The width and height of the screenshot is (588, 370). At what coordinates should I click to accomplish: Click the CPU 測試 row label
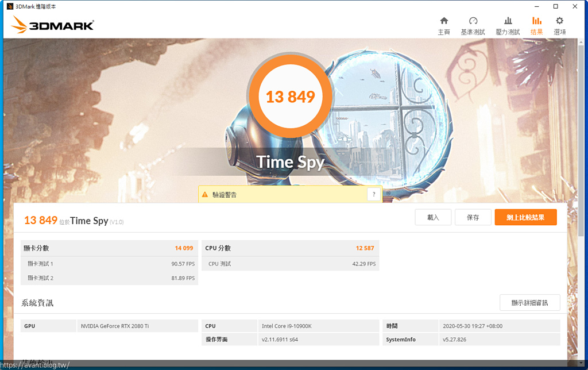(219, 264)
